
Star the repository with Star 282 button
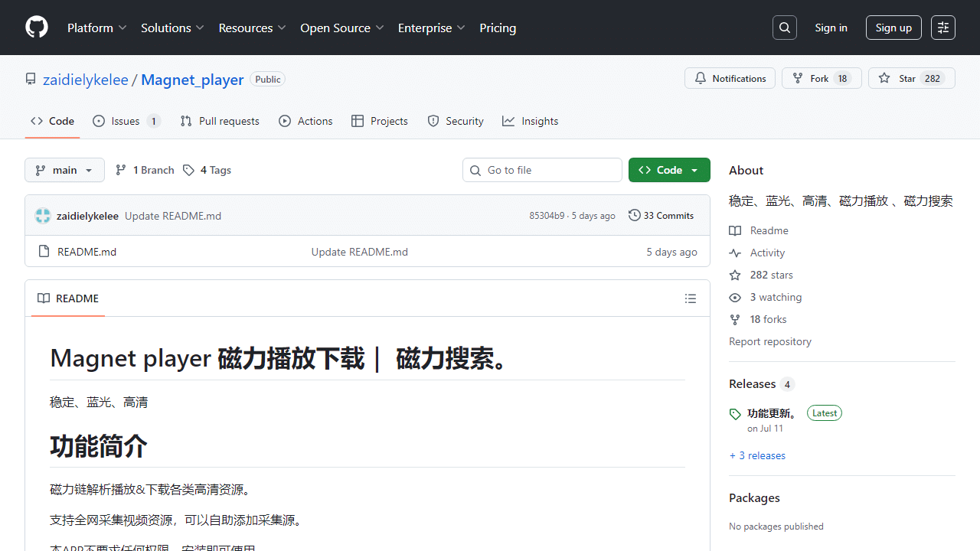(912, 78)
